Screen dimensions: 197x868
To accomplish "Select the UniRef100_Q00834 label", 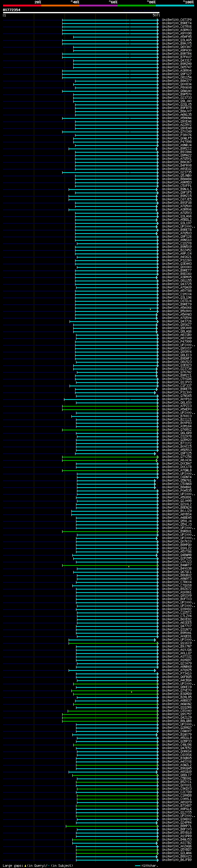I will pos(176,84).
